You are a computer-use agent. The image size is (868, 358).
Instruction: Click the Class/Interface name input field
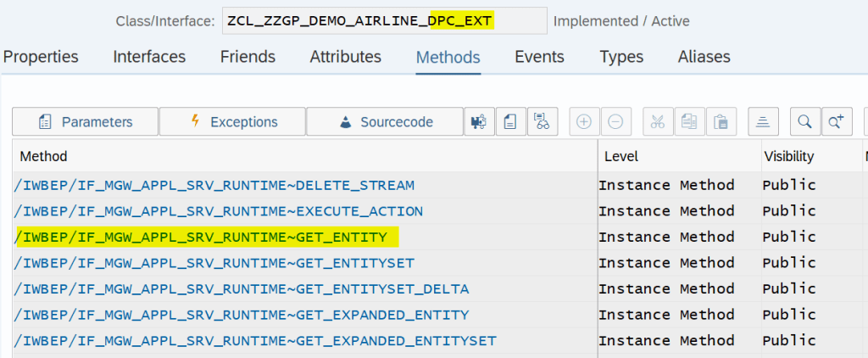tap(384, 20)
